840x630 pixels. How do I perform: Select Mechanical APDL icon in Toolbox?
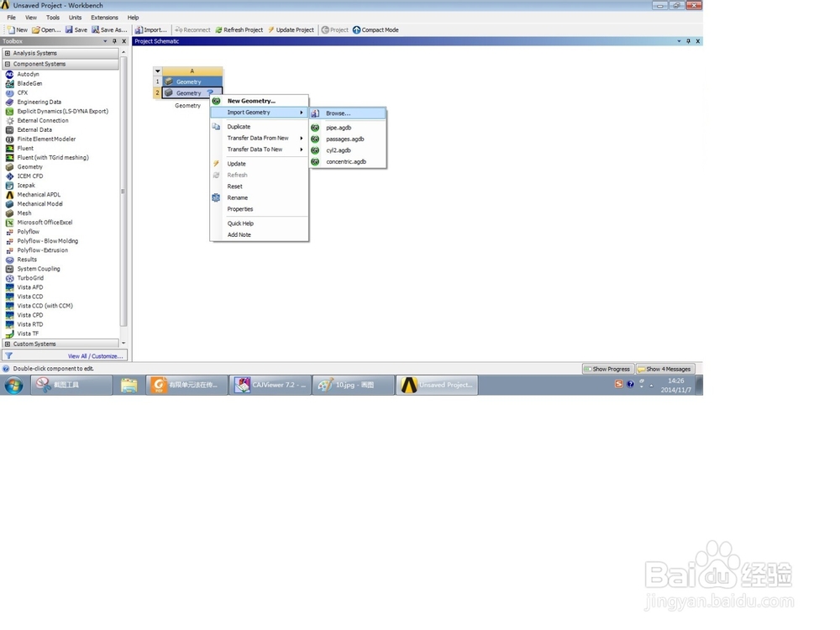click(9, 195)
